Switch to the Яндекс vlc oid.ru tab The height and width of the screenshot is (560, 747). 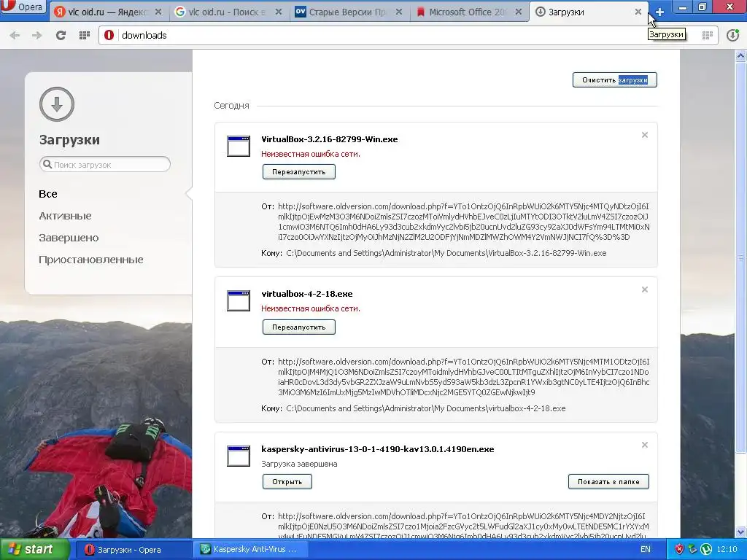(109, 12)
